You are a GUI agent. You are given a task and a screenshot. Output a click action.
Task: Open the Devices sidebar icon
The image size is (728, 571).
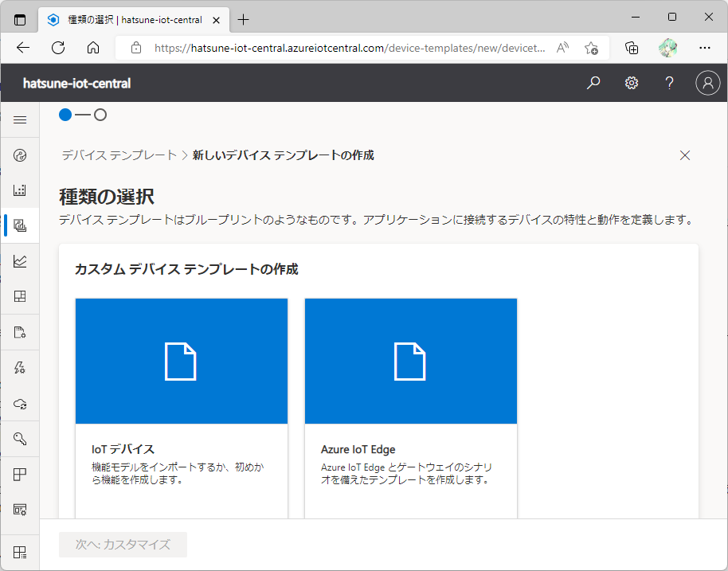[20, 155]
